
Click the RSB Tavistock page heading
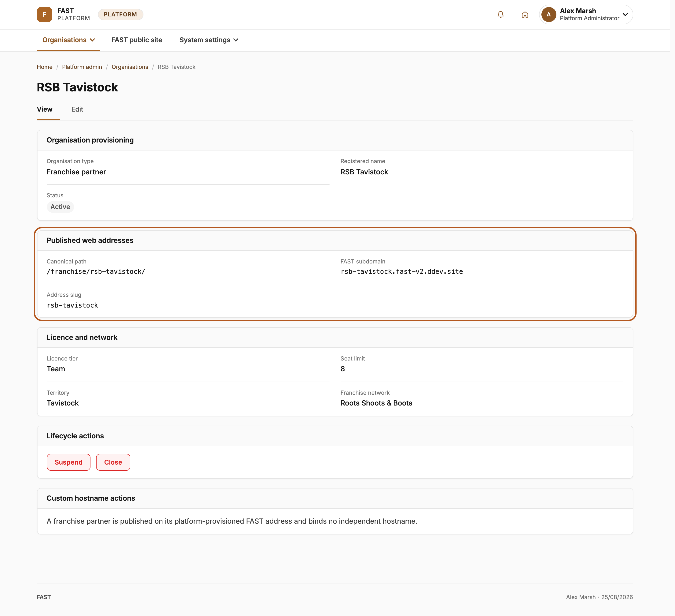(x=77, y=87)
